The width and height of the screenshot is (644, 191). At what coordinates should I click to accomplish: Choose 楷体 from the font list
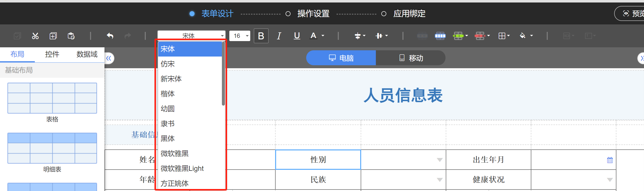point(190,94)
